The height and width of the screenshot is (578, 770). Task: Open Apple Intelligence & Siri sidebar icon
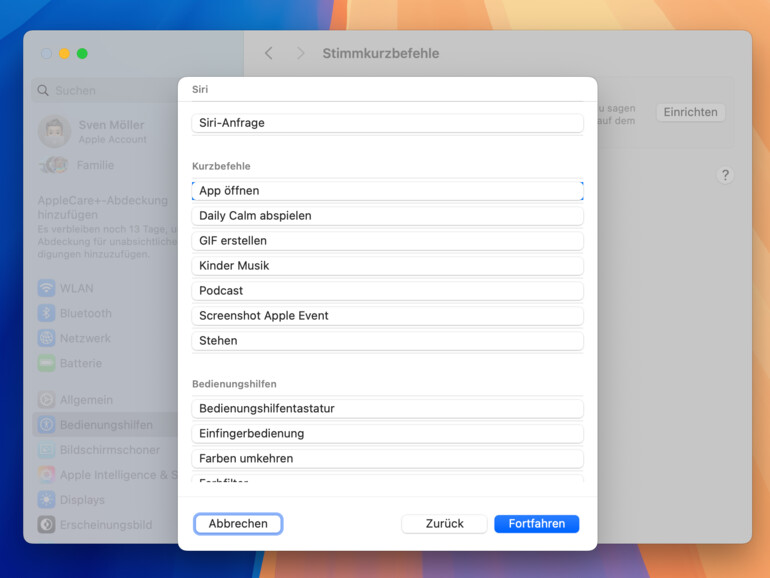46,475
